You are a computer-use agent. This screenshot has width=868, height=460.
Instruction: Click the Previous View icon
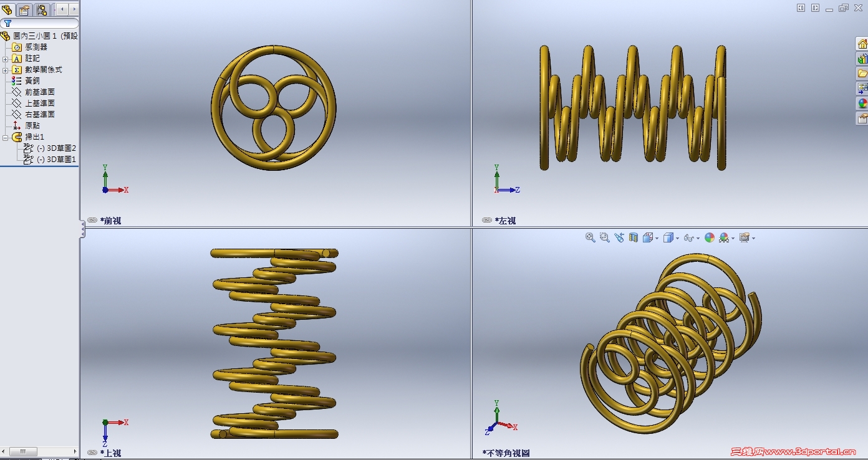619,237
